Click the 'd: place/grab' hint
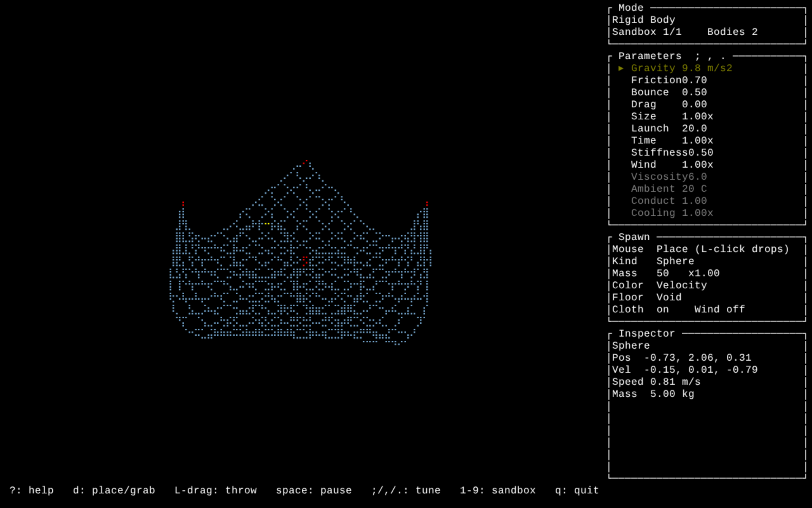Screen dimensions: 812x508 point(114,491)
